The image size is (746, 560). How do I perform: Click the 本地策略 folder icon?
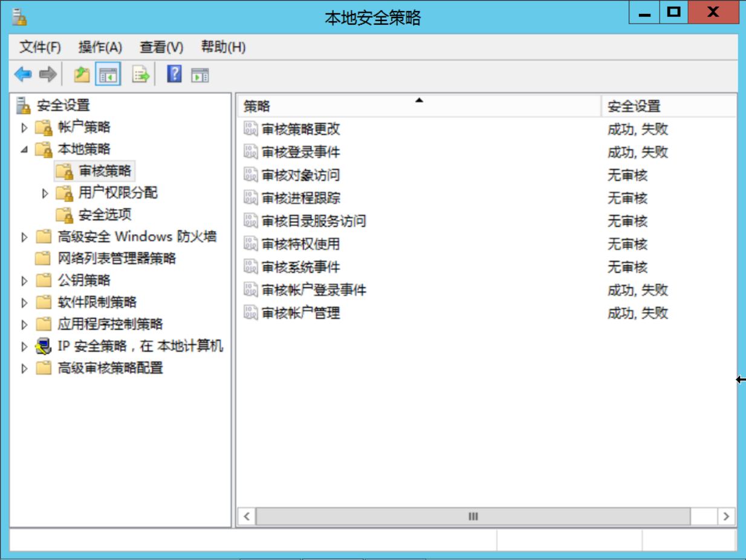pyautogui.click(x=44, y=149)
